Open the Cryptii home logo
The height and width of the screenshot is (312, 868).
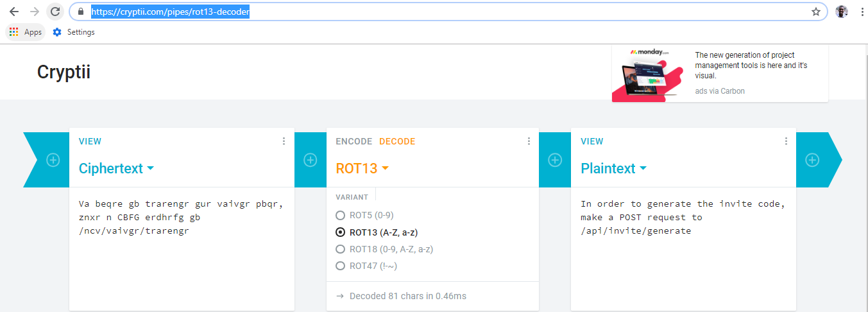[x=64, y=72]
